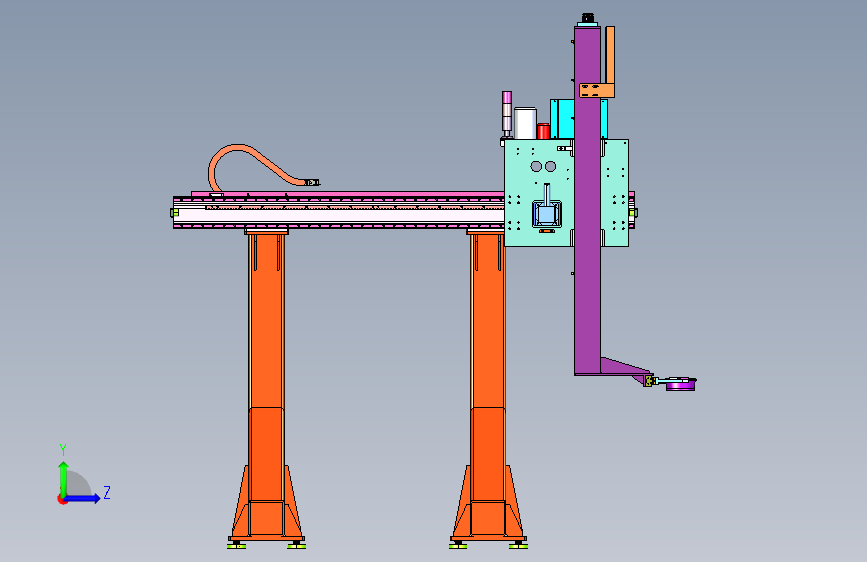
Task: Select the small red cylinder on the carriage
Action: click(543, 131)
